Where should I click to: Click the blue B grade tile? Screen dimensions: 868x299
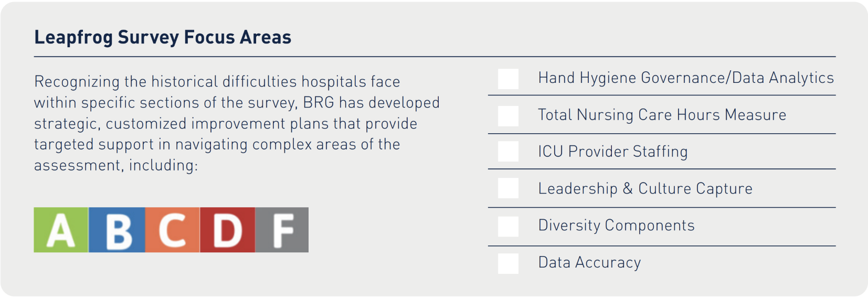[117, 230]
